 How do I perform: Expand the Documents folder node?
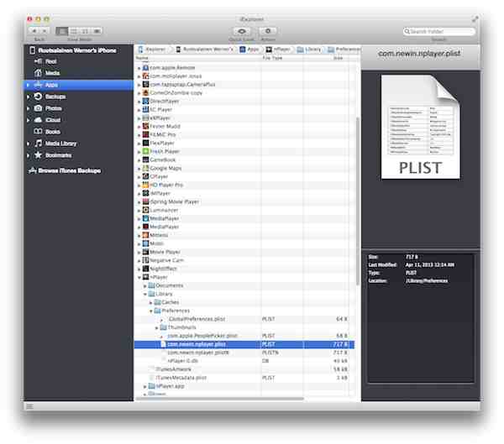point(145,285)
